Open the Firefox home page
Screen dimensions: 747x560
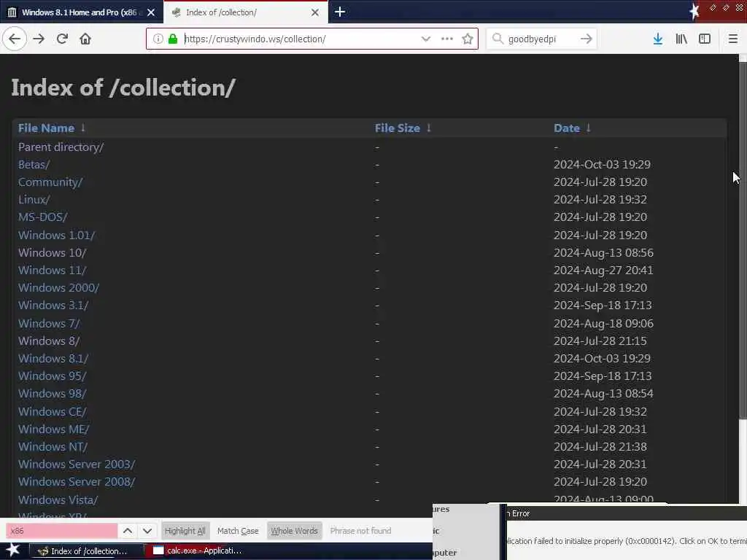pos(85,39)
